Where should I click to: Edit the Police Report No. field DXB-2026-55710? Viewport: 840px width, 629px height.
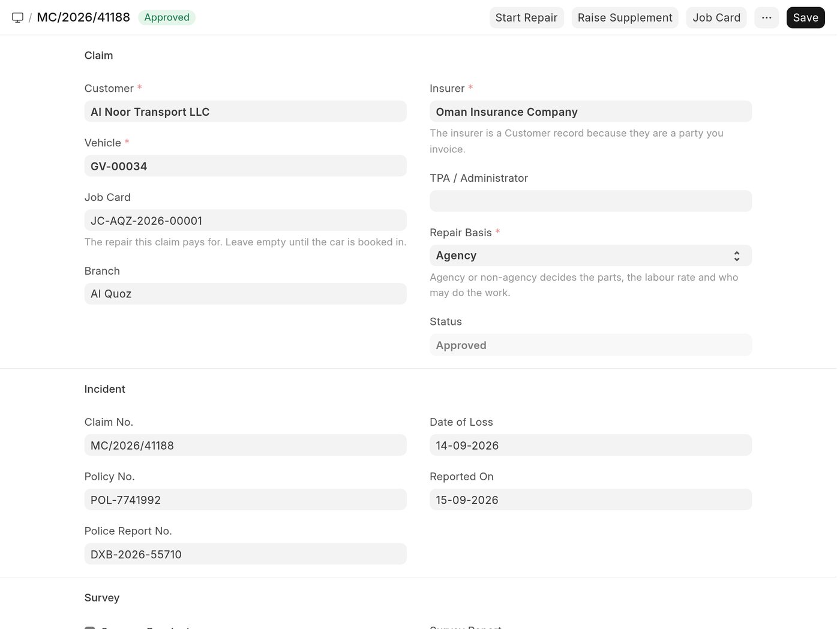[x=245, y=554]
